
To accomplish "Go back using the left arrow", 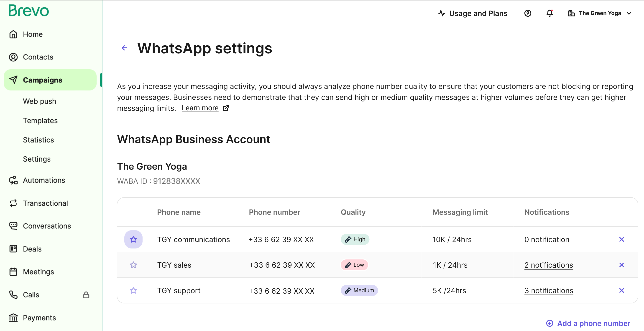I will click(x=124, y=48).
